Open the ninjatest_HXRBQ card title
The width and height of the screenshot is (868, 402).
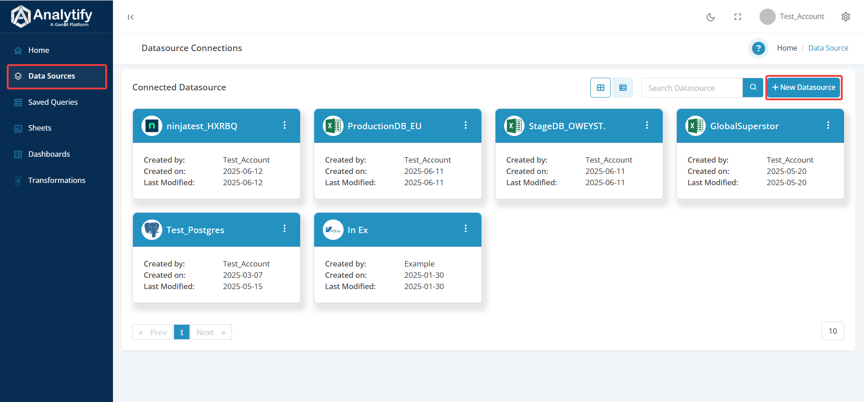coord(202,126)
